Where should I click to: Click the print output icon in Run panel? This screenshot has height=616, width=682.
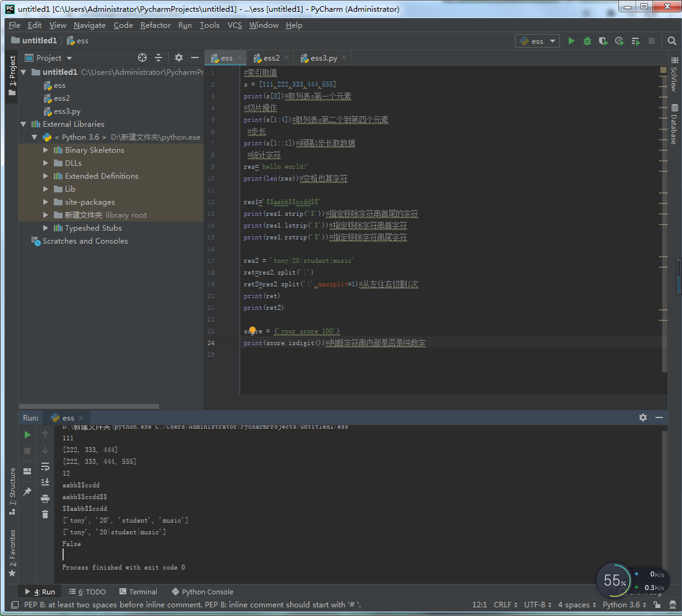click(45, 498)
